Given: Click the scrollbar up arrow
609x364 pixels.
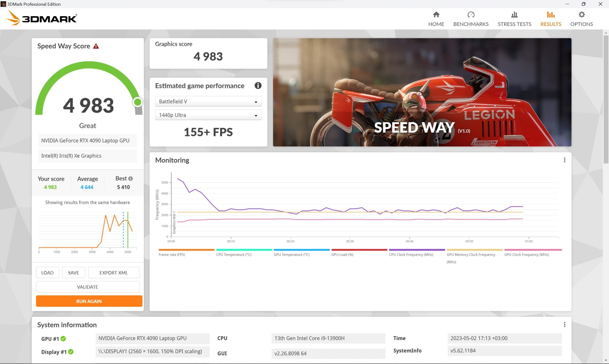Looking at the screenshot, I should pyautogui.click(x=606, y=32).
